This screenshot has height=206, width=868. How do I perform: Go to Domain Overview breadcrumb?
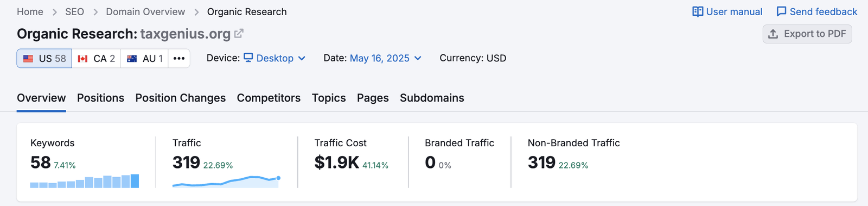[x=145, y=12]
